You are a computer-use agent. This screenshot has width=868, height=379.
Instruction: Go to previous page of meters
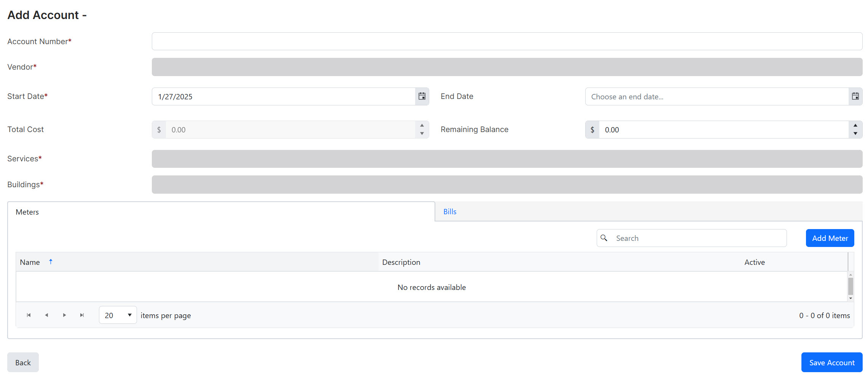pos(46,315)
